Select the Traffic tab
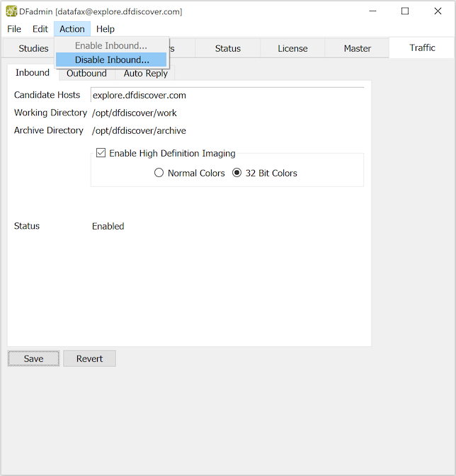The image size is (456, 476). 422,47
